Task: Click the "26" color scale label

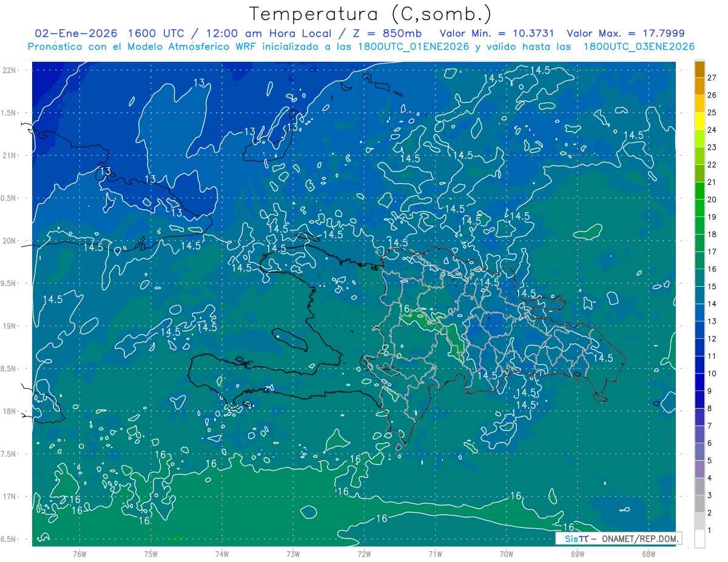Action: click(712, 95)
